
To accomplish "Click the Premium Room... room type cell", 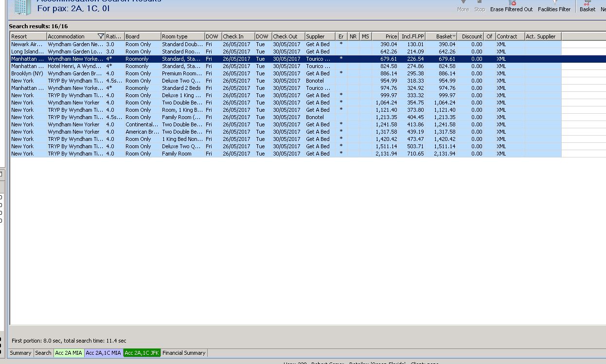I will [x=183, y=73].
